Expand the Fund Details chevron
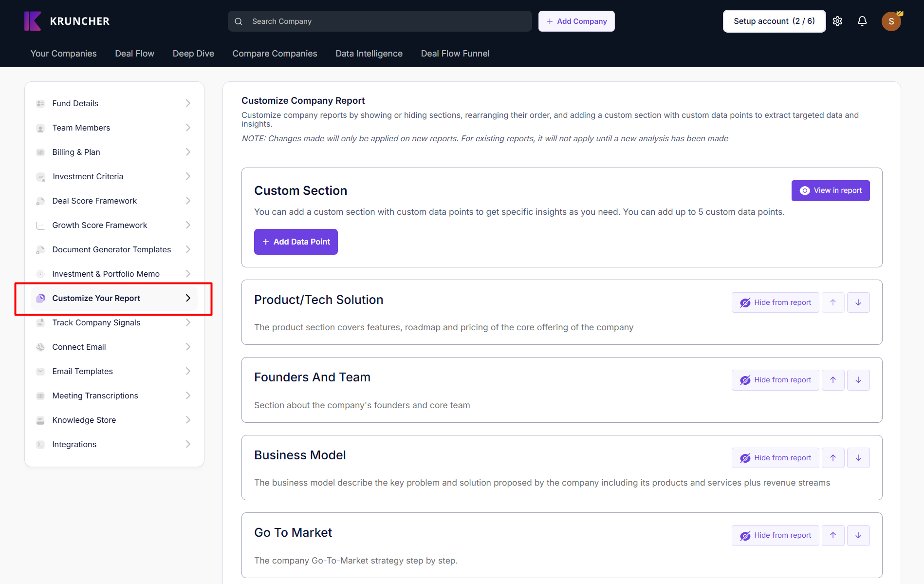 coord(188,103)
